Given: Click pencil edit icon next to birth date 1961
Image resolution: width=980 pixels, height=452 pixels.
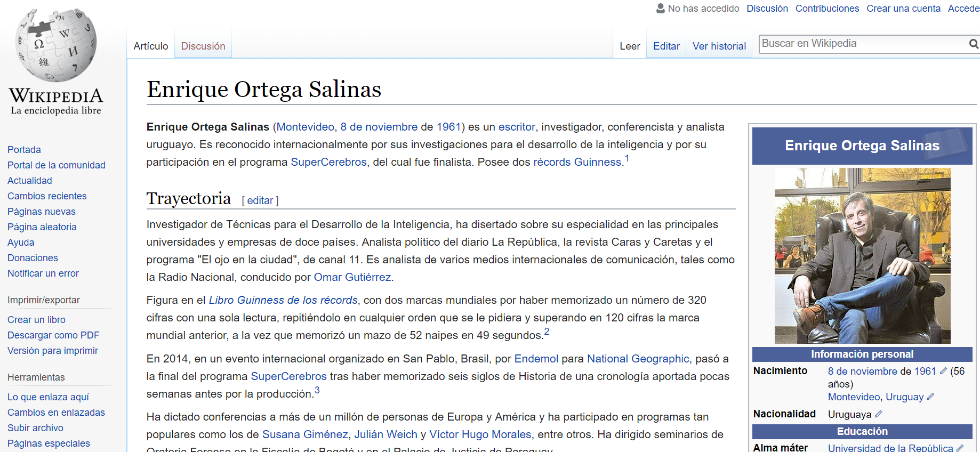Looking at the screenshot, I should [x=943, y=371].
